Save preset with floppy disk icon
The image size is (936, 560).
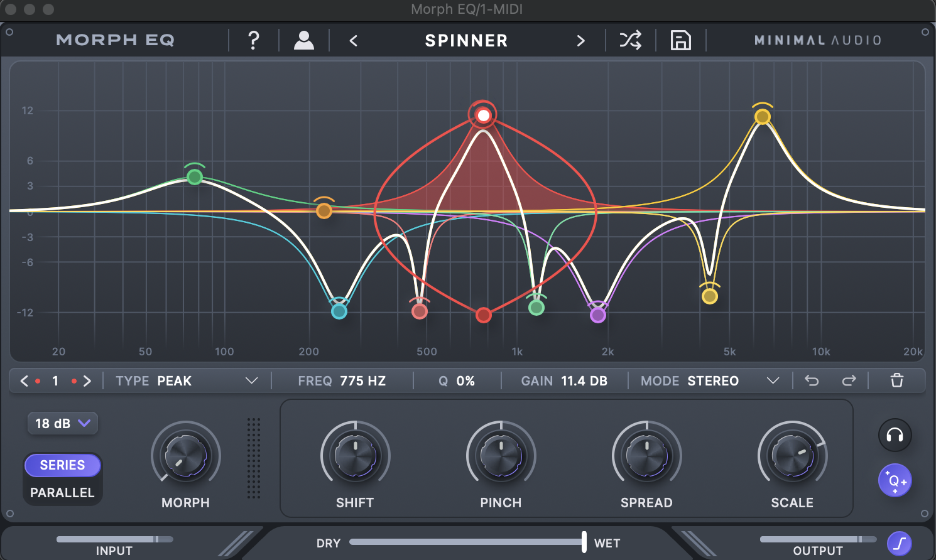tap(681, 40)
